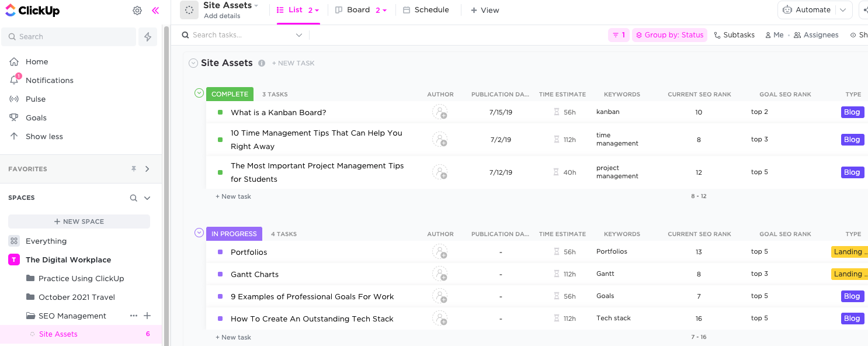Switch to the Board view tab

(x=357, y=10)
